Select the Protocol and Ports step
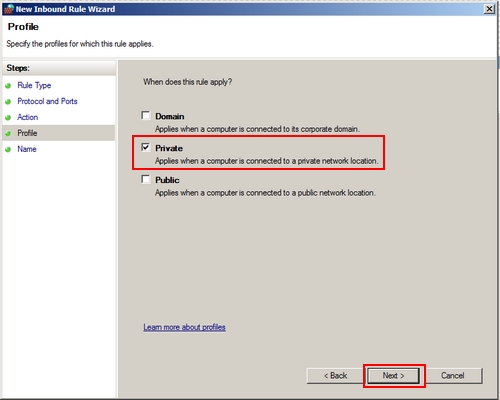 pyautogui.click(x=47, y=101)
